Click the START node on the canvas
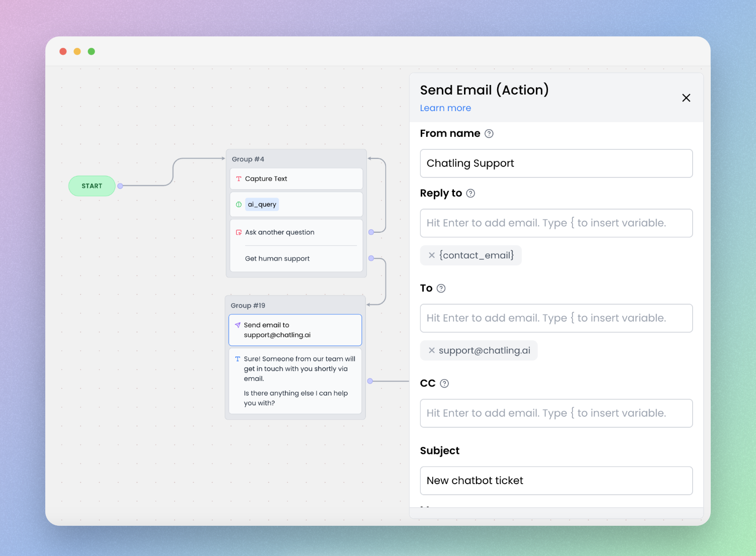 pyautogui.click(x=91, y=186)
